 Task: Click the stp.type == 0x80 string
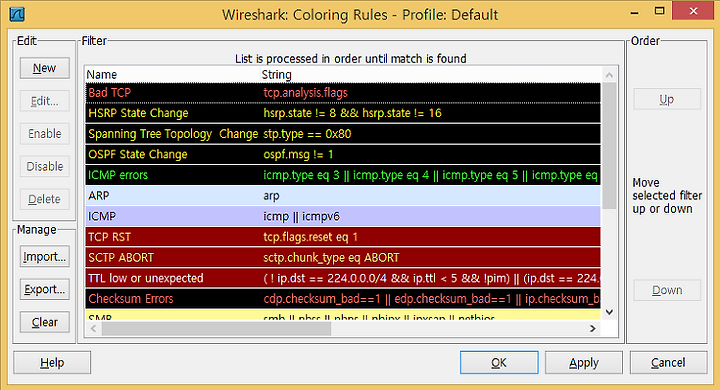pyautogui.click(x=307, y=134)
